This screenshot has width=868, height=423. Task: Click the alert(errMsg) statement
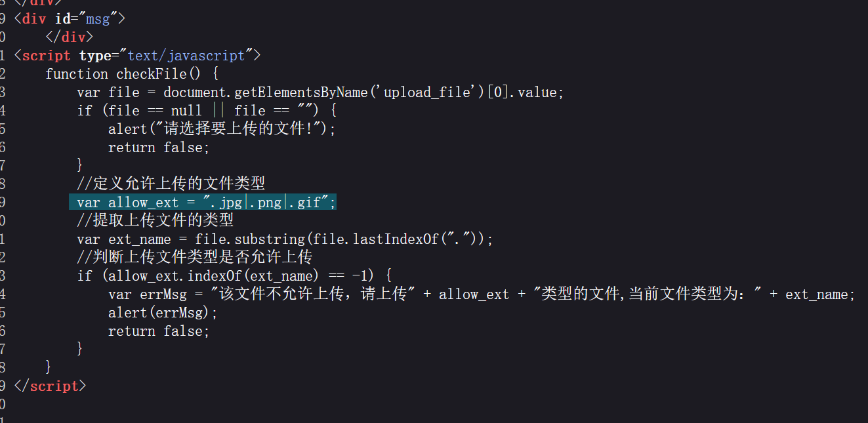point(162,313)
